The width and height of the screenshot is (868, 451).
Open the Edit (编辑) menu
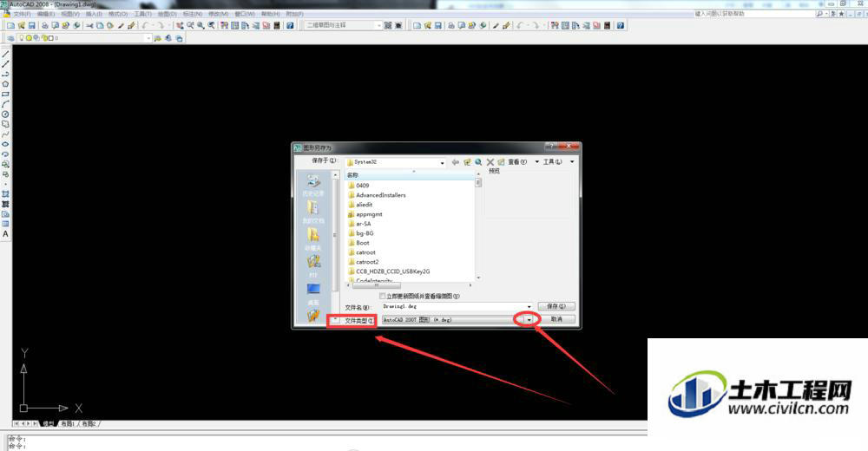pos(46,14)
